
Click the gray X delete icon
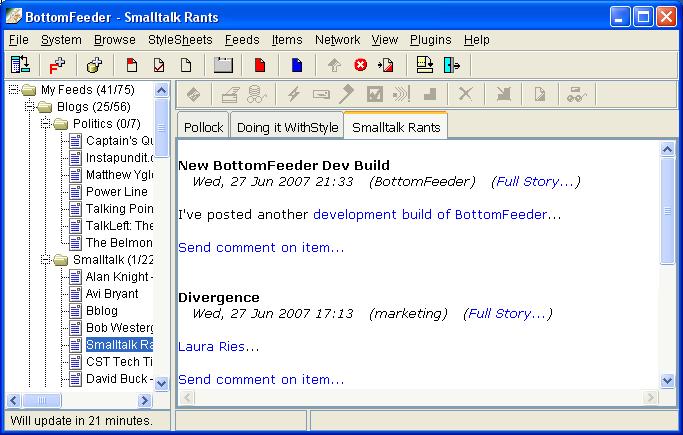(x=466, y=94)
